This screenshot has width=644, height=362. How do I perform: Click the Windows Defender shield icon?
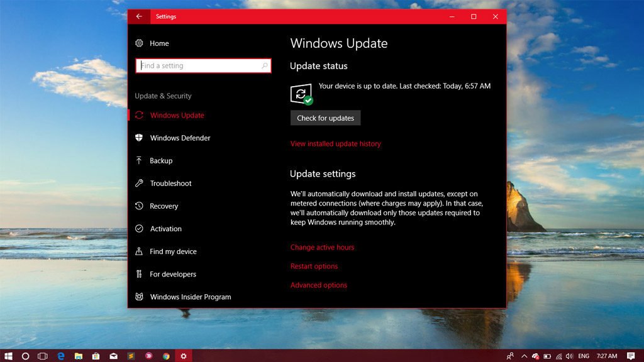139,138
